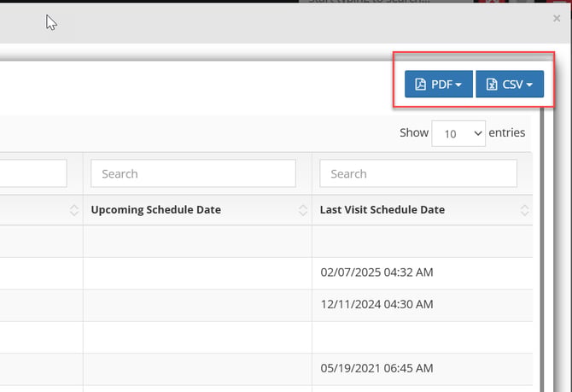572x392 pixels.
Task: Sort by Last Visit Schedule Date arrows icon
Action: pyautogui.click(x=524, y=210)
